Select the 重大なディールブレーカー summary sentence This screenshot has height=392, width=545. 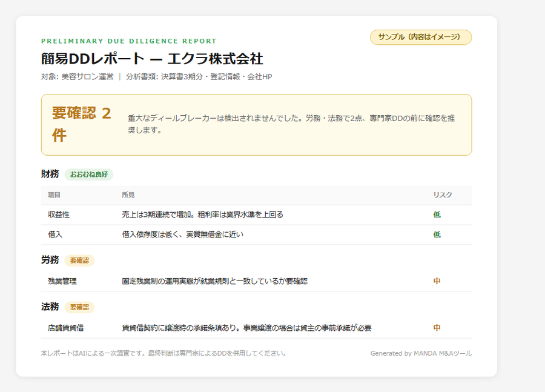point(291,124)
